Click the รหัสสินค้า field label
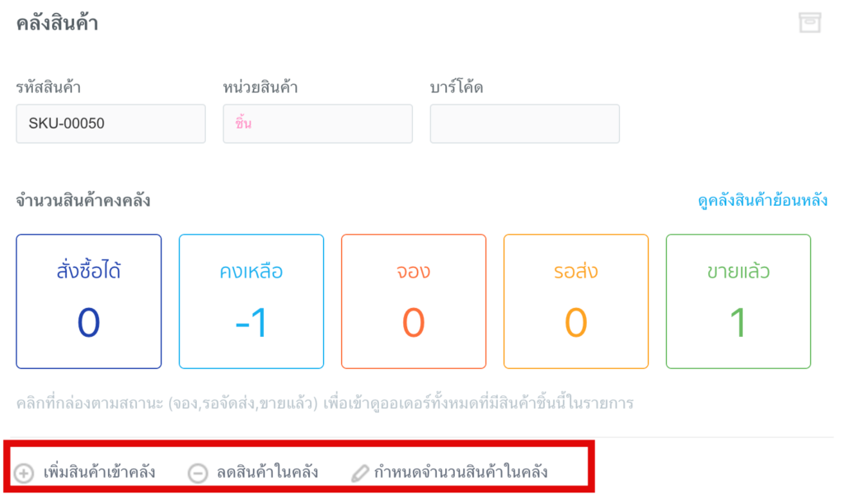The image size is (844, 504). pyautogui.click(x=48, y=86)
